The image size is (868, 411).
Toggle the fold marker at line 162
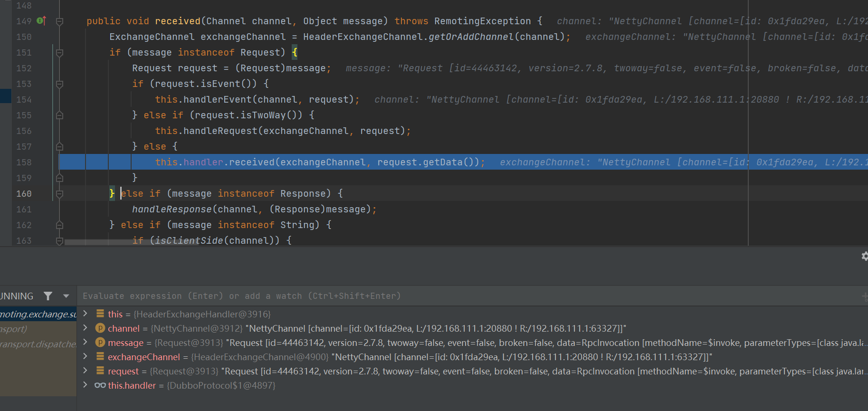click(59, 225)
